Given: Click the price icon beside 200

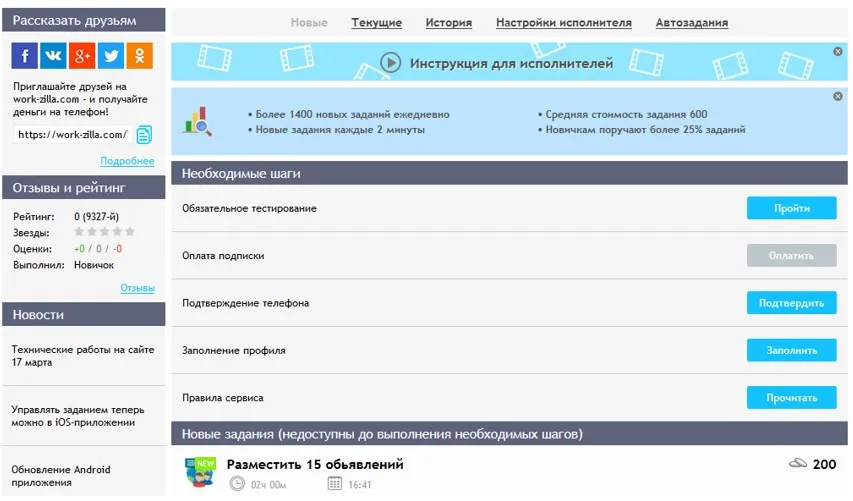Looking at the screenshot, I should point(798,464).
